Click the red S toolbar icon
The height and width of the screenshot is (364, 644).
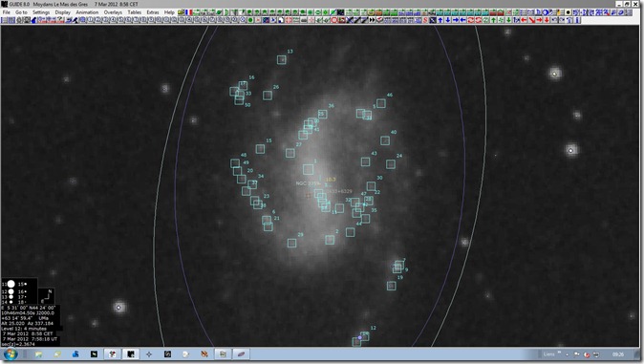pyautogui.click(x=425, y=20)
